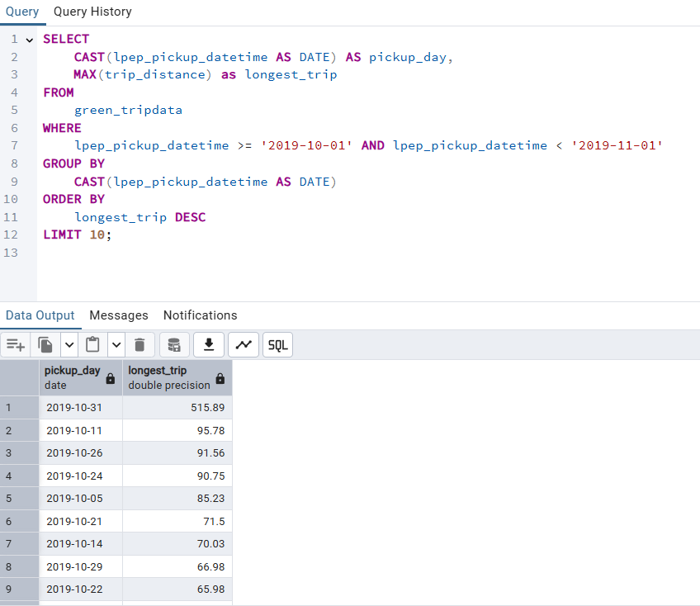Select cell 515.89
The image size is (700, 606).
177,408
